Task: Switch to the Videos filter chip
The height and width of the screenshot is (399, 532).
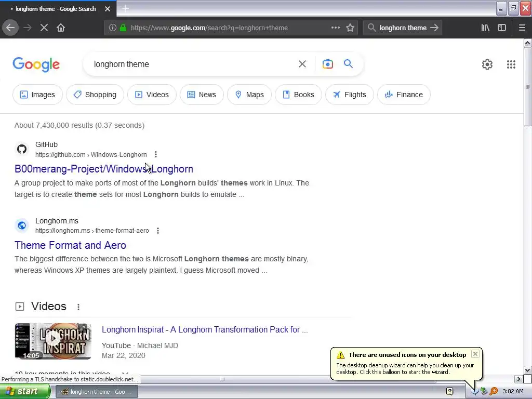Action: [x=152, y=95]
